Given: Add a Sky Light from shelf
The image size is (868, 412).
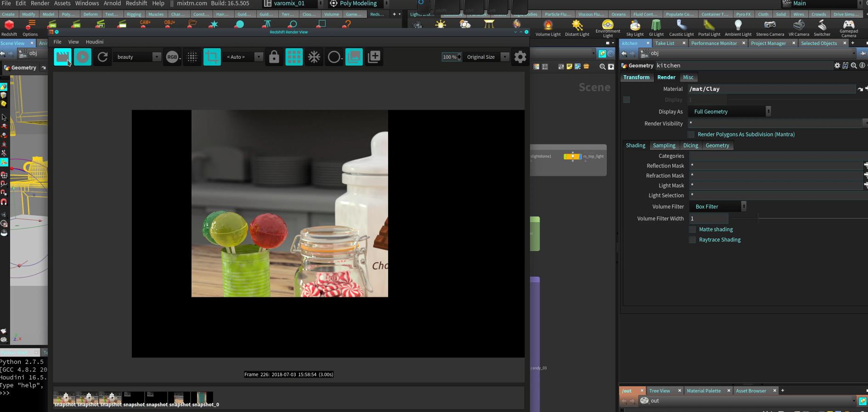Looking at the screenshot, I should tap(635, 28).
